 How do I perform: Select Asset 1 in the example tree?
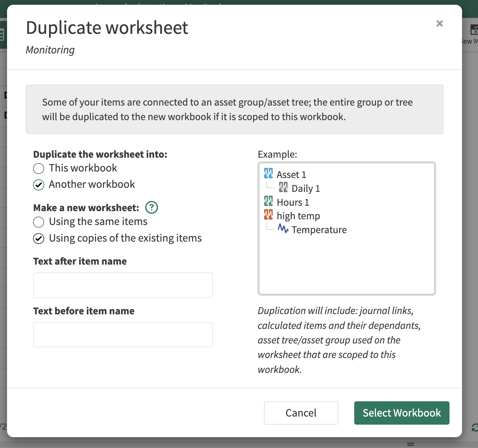[x=291, y=175]
